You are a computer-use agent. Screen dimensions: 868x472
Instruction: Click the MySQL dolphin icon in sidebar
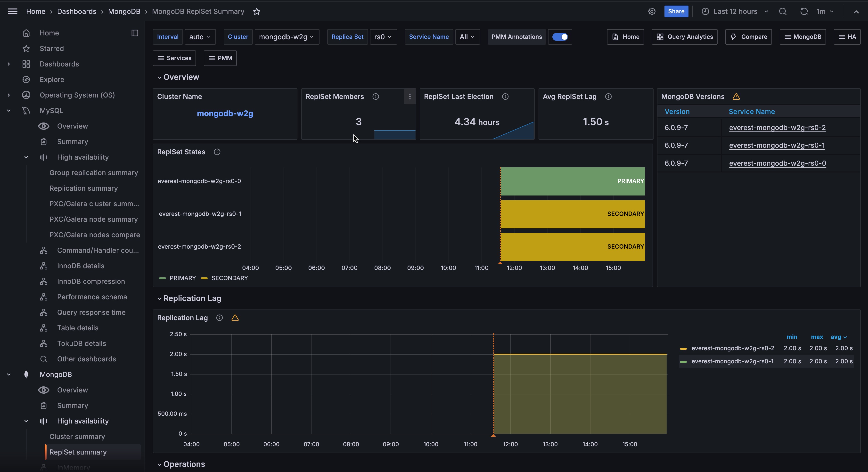(26, 111)
